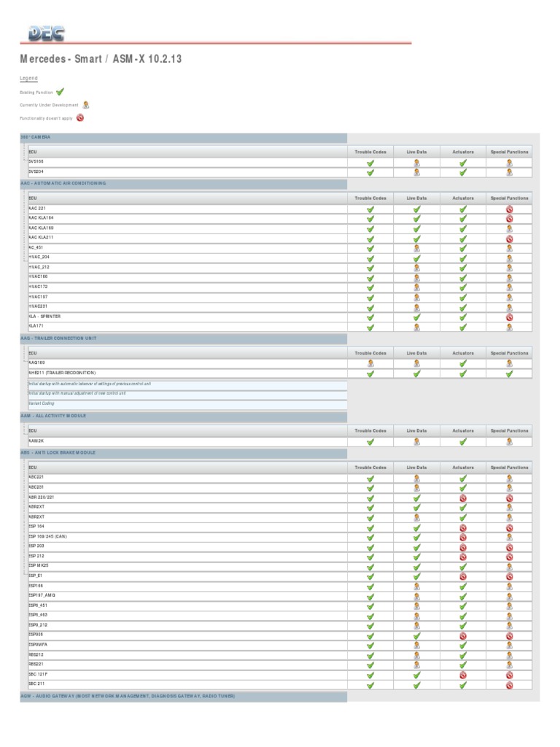The height and width of the screenshot is (747, 560).
Task: Click Special Functions column header in AAM table
Action: click(510, 430)
